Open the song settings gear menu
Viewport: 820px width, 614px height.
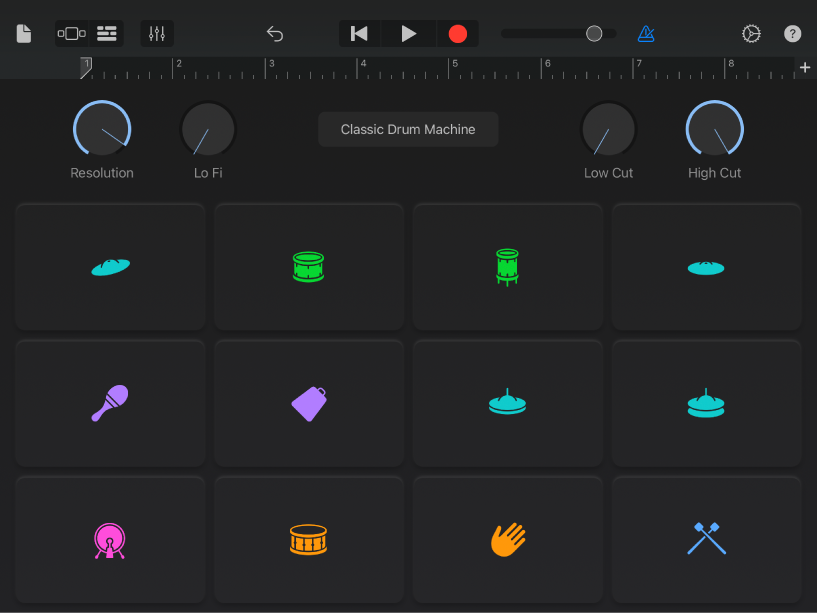point(751,33)
